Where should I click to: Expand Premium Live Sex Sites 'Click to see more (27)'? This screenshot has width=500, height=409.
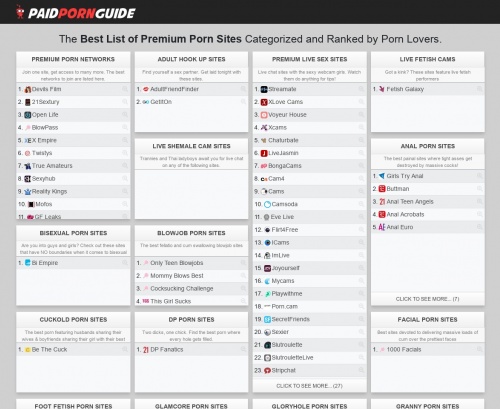(x=309, y=386)
